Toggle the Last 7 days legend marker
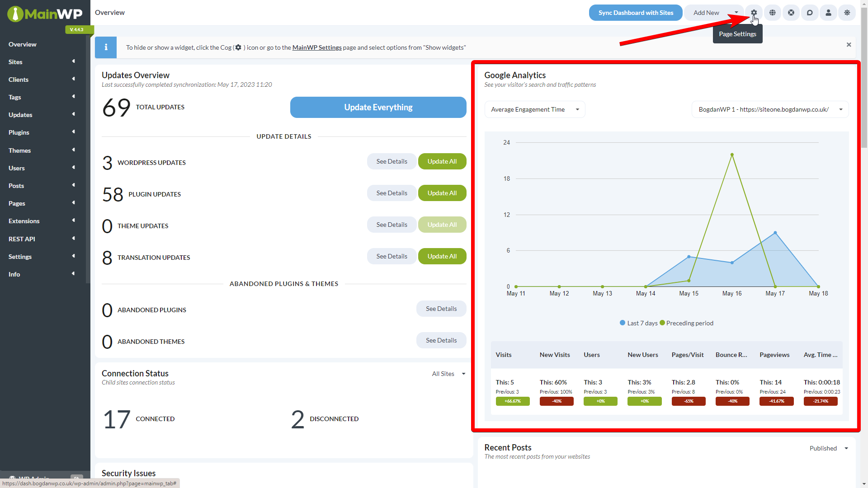 [622, 323]
